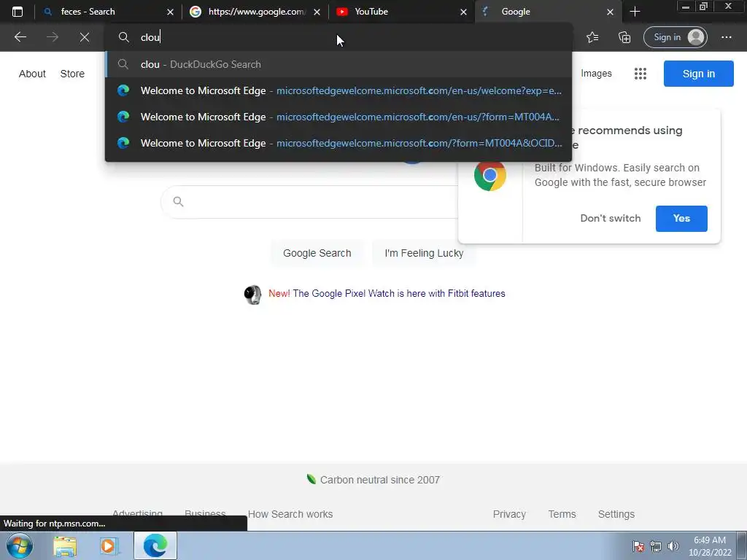Open the vertical tabs menu icon
Screen dimensions: 747x560
click(x=18, y=12)
